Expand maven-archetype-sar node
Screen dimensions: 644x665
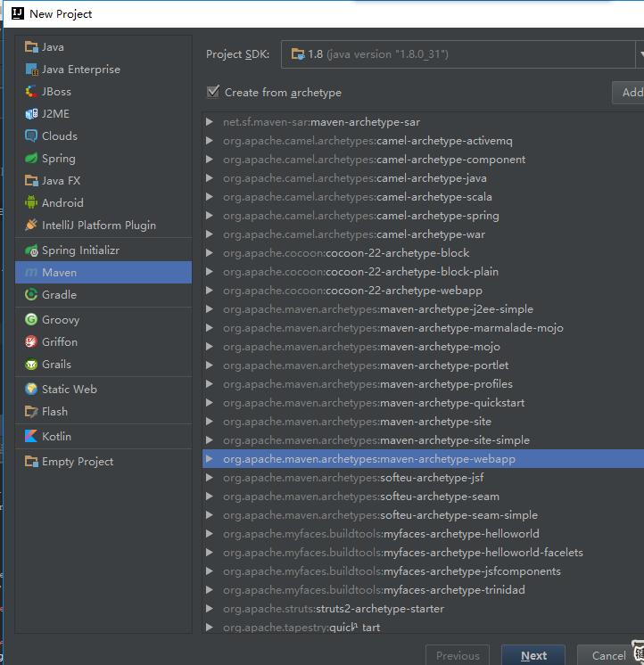[209, 122]
